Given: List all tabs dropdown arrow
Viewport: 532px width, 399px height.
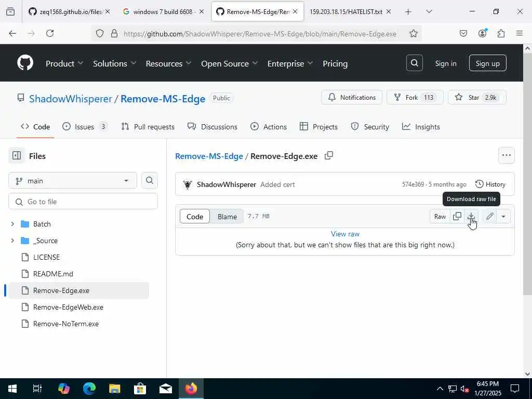Looking at the screenshot, I should (x=429, y=12).
